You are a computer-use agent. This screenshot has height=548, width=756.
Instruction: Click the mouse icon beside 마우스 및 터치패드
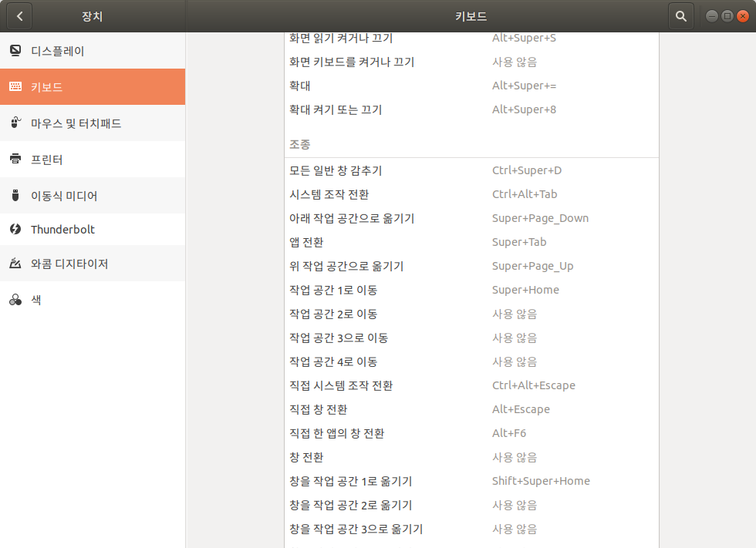15,123
